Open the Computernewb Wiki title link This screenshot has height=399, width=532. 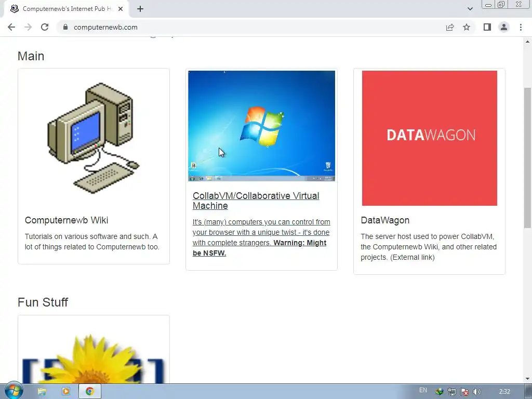[x=66, y=220]
